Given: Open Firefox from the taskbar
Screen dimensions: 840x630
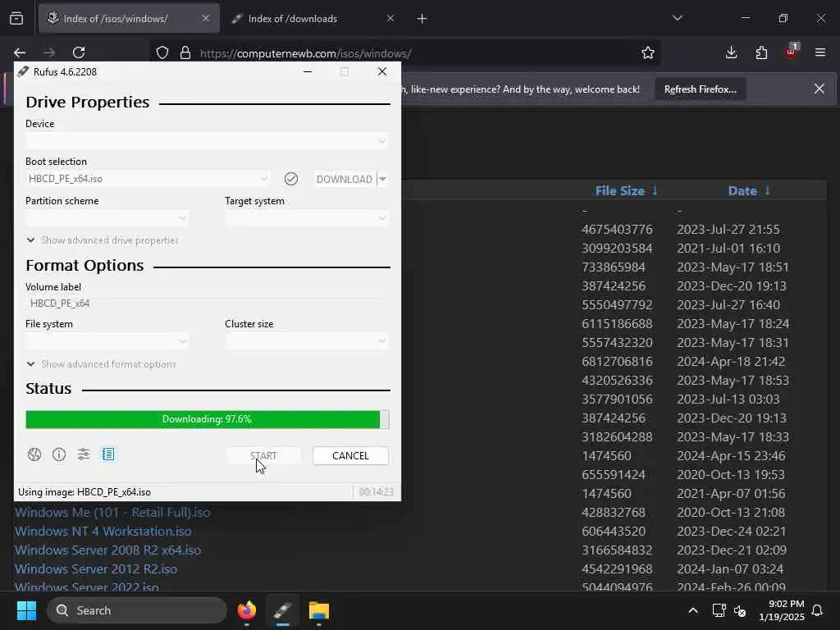Looking at the screenshot, I should pyautogui.click(x=247, y=610).
